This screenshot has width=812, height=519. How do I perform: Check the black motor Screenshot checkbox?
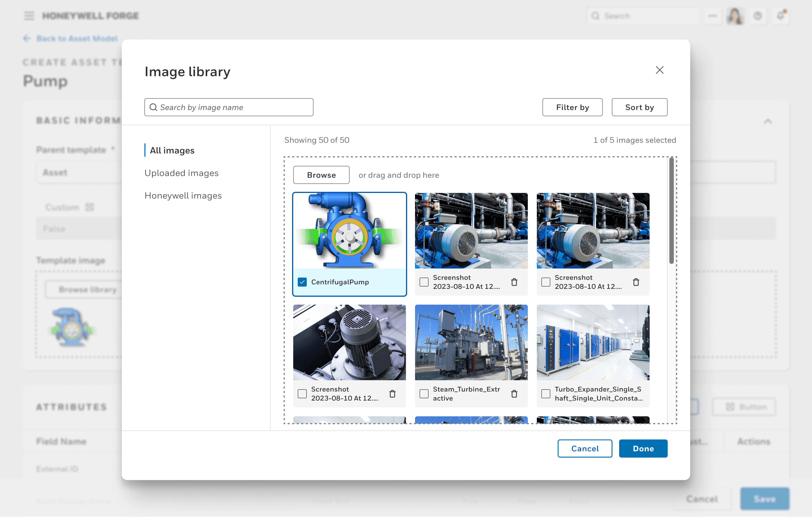[x=302, y=394]
